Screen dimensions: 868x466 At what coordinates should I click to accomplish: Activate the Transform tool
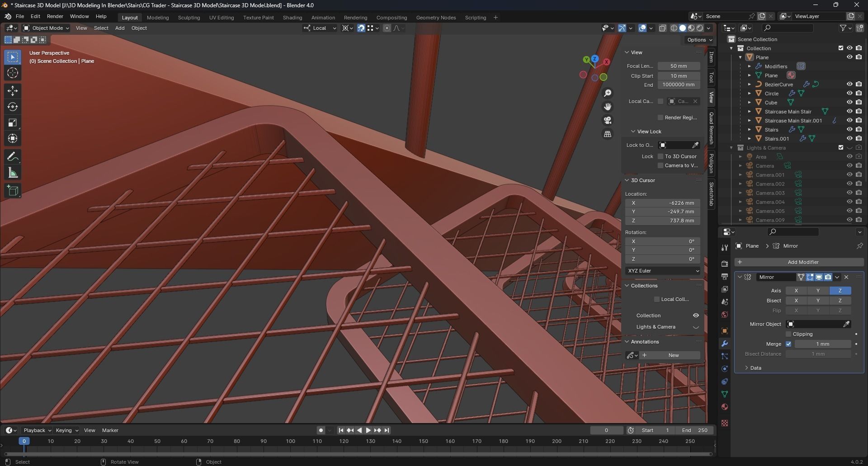[13, 138]
